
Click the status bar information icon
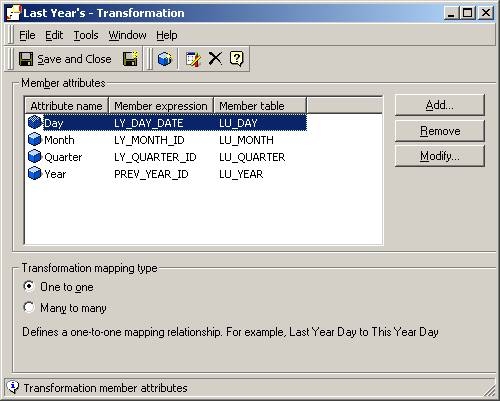click(13, 387)
